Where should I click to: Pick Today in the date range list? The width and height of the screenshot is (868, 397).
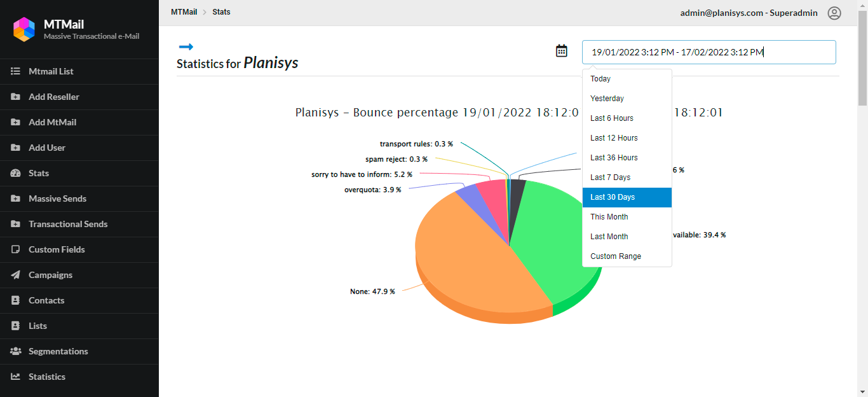pyautogui.click(x=600, y=79)
